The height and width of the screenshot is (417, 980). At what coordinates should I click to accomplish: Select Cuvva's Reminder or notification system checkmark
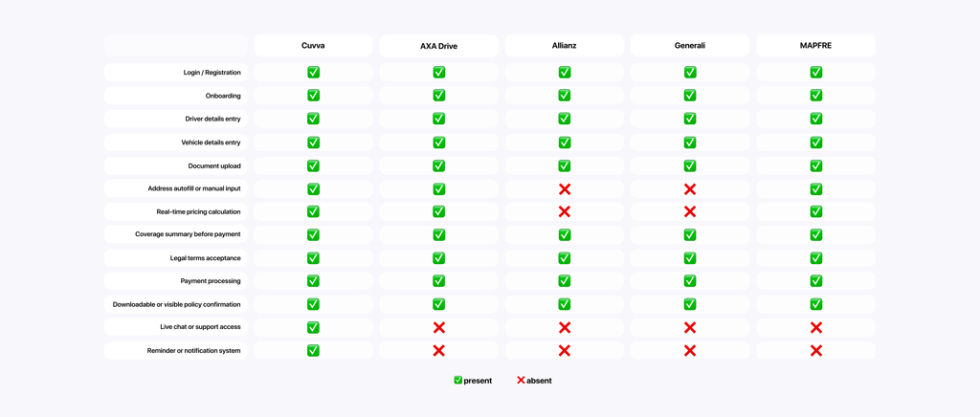point(313,350)
